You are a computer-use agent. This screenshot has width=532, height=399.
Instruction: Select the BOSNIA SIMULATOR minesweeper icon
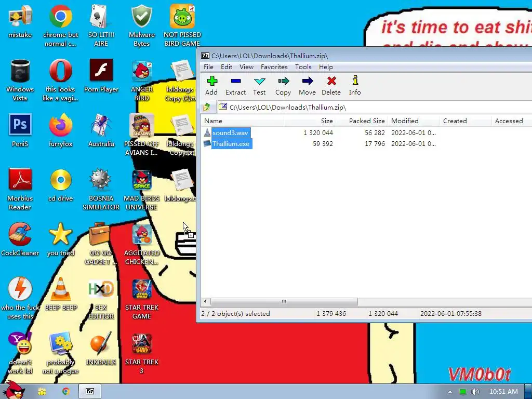(101, 189)
